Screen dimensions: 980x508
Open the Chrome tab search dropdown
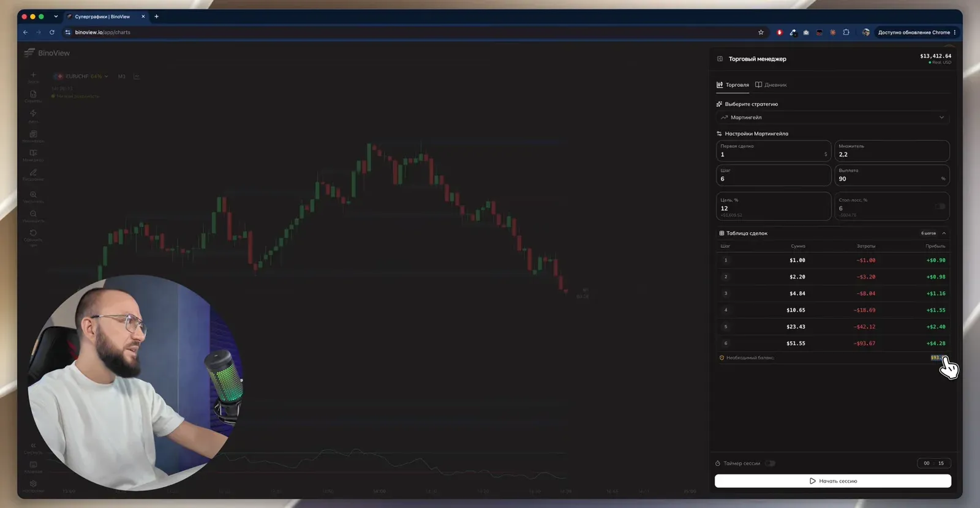click(x=56, y=17)
